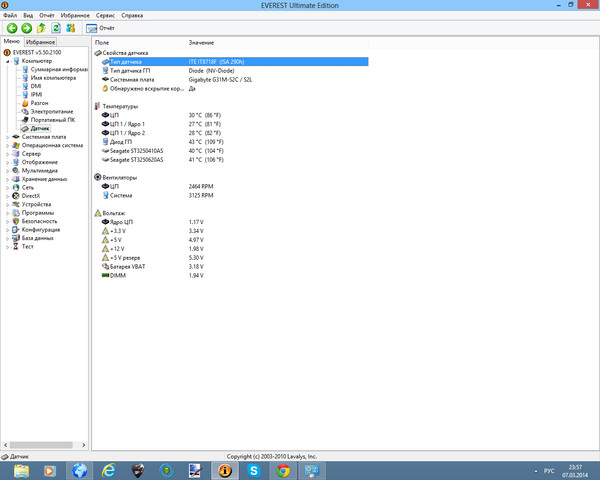Select Имя компьютера tree item
The image size is (600, 480).
pos(53,78)
